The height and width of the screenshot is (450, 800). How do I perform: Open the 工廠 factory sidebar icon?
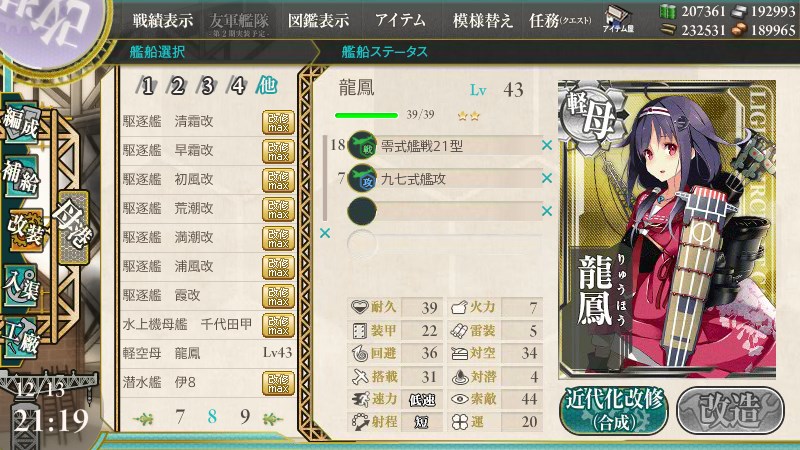[x=21, y=336]
